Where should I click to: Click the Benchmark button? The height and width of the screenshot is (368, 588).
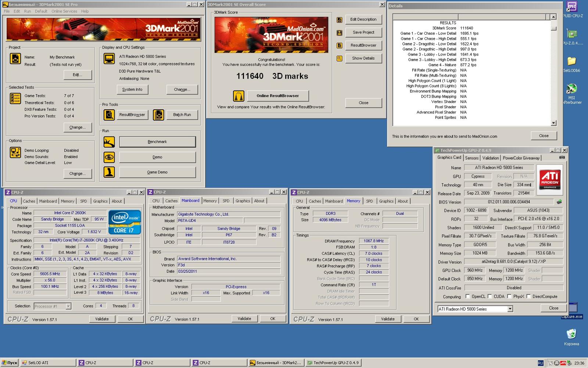(157, 142)
